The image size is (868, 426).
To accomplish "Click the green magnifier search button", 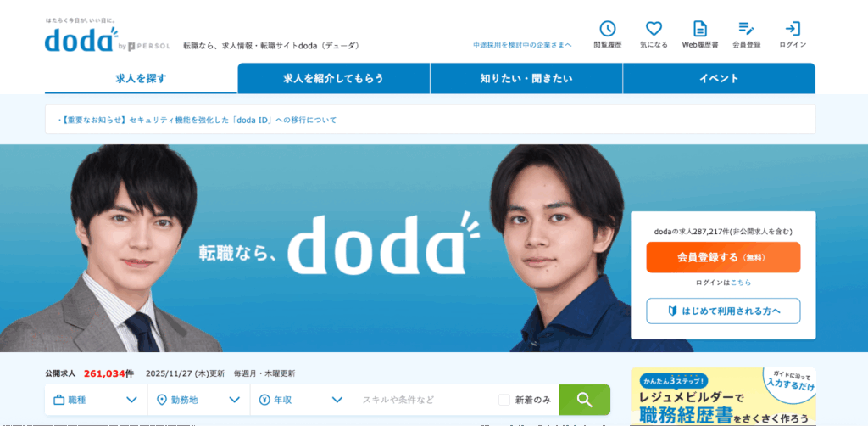I will tap(585, 400).
